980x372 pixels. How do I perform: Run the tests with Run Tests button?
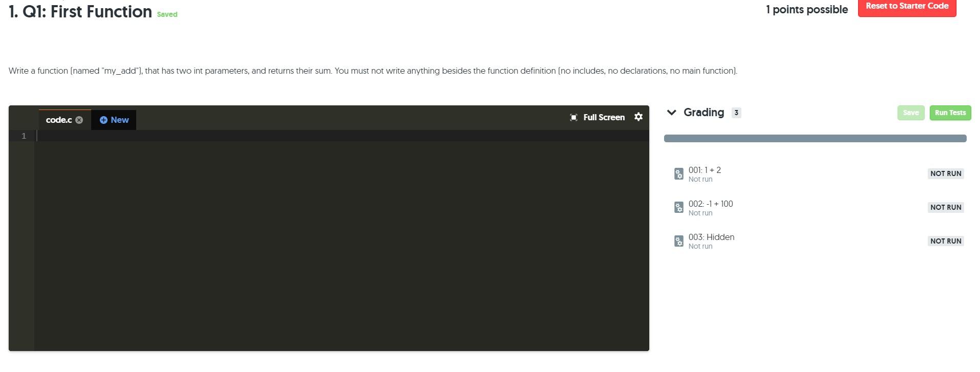click(x=950, y=113)
